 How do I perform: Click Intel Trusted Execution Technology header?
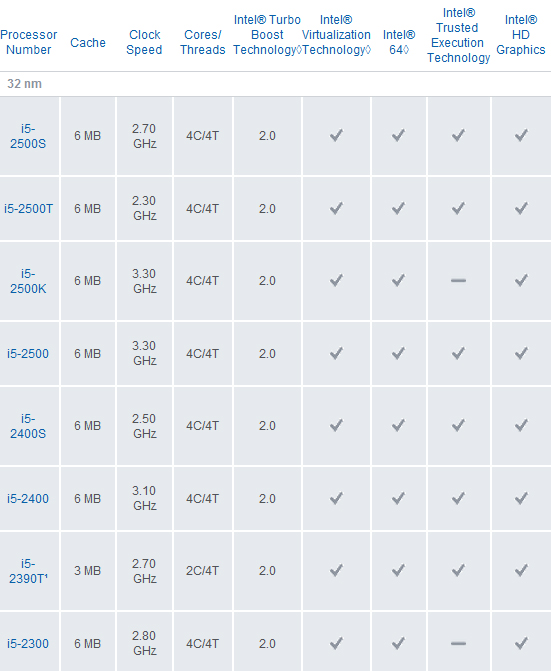coord(459,35)
